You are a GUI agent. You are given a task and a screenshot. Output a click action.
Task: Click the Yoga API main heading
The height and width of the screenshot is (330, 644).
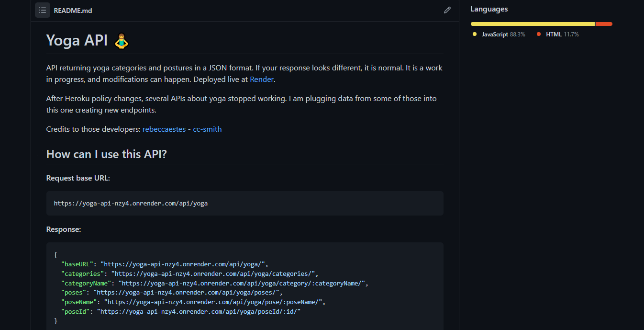[x=77, y=40]
